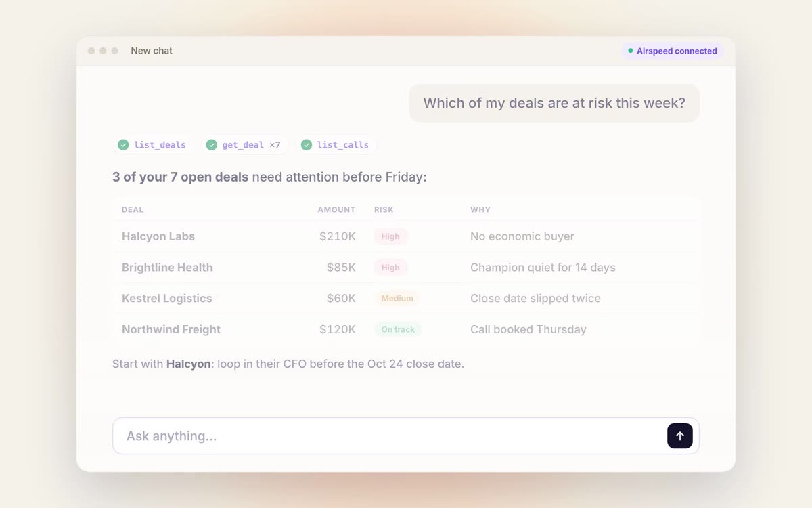Image resolution: width=812 pixels, height=508 pixels.
Task: Click the 'Close date slipped twice' reason
Action: pyautogui.click(x=535, y=299)
